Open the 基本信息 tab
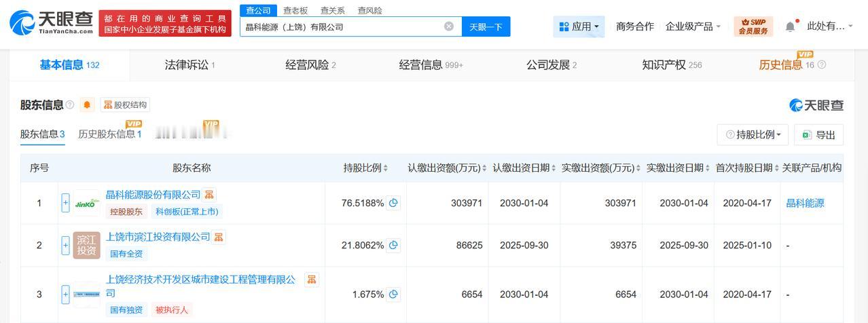868x323 pixels. [69, 65]
